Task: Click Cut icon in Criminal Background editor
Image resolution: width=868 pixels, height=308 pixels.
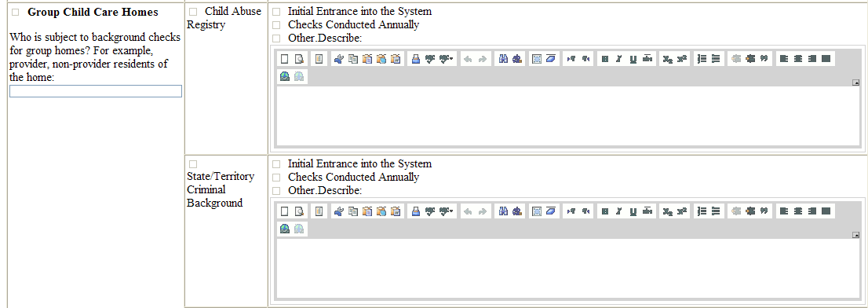Action: (x=339, y=211)
